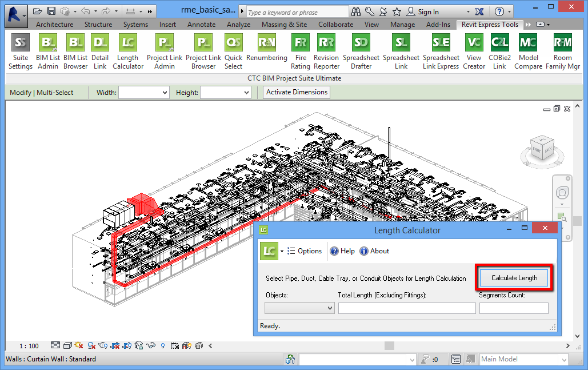Enable Temporary Hide/Isolate glasses toggle
The width and height of the screenshot is (588, 370).
coord(150,345)
